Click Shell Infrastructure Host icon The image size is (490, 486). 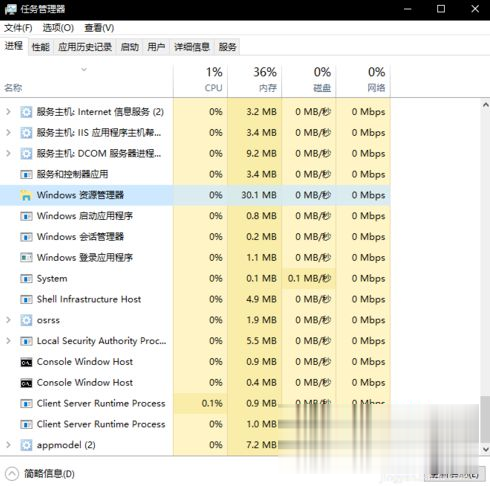tap(26, 299)
